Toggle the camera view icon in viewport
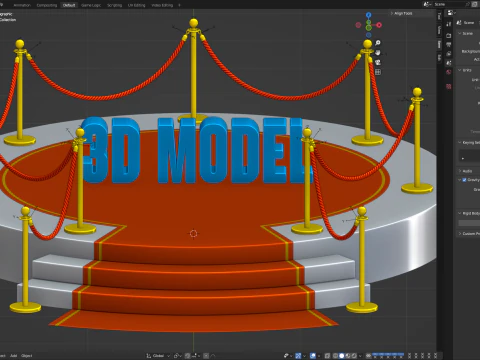 tap(378, 62)
